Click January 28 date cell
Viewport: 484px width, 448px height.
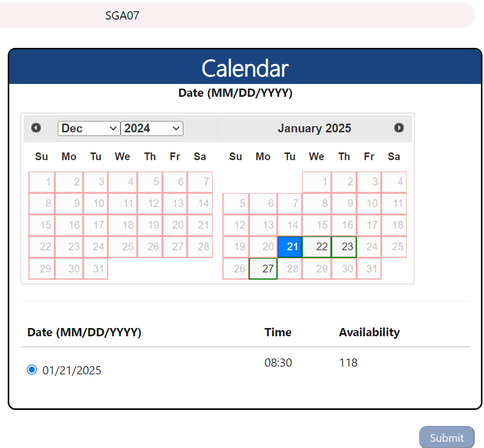pyautogui.click(x=290, y=269)
